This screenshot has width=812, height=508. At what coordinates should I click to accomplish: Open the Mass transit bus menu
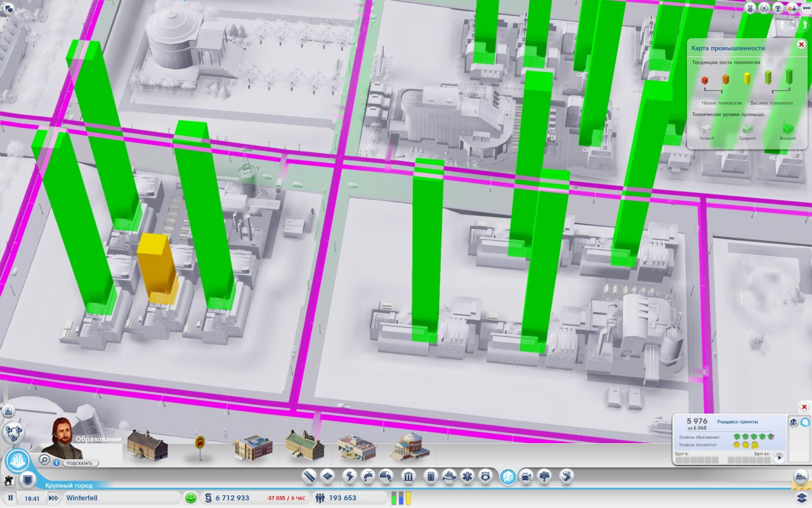pos(527,476)
